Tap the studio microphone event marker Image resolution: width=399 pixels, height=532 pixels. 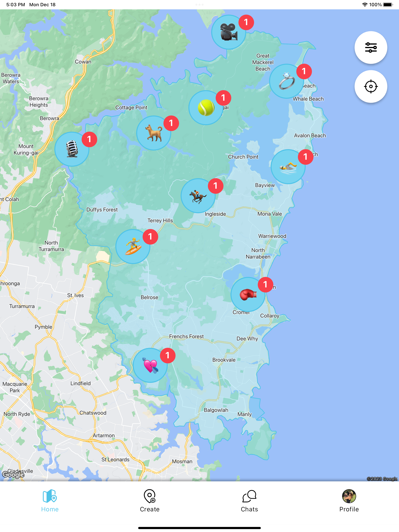tap(72, 149)
